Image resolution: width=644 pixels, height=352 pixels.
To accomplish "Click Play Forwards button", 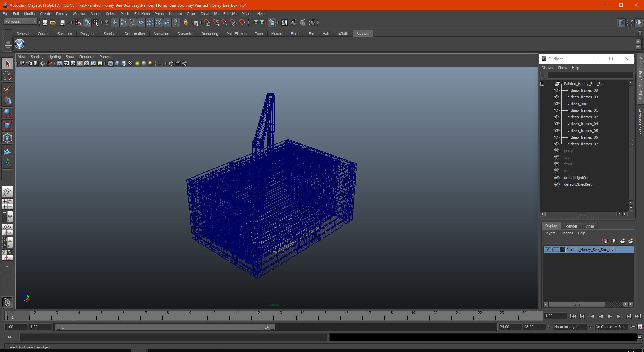I will click(610, 316).
